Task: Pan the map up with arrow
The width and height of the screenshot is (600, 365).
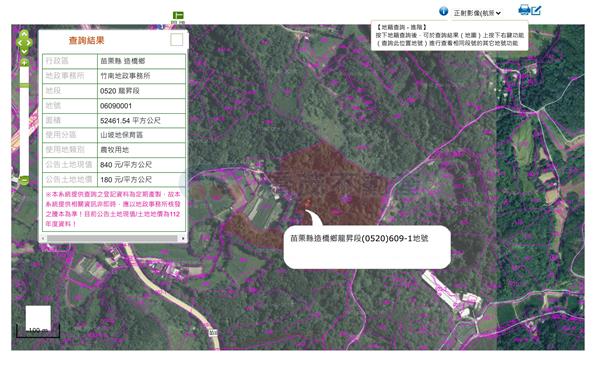Action: (24, 34)
